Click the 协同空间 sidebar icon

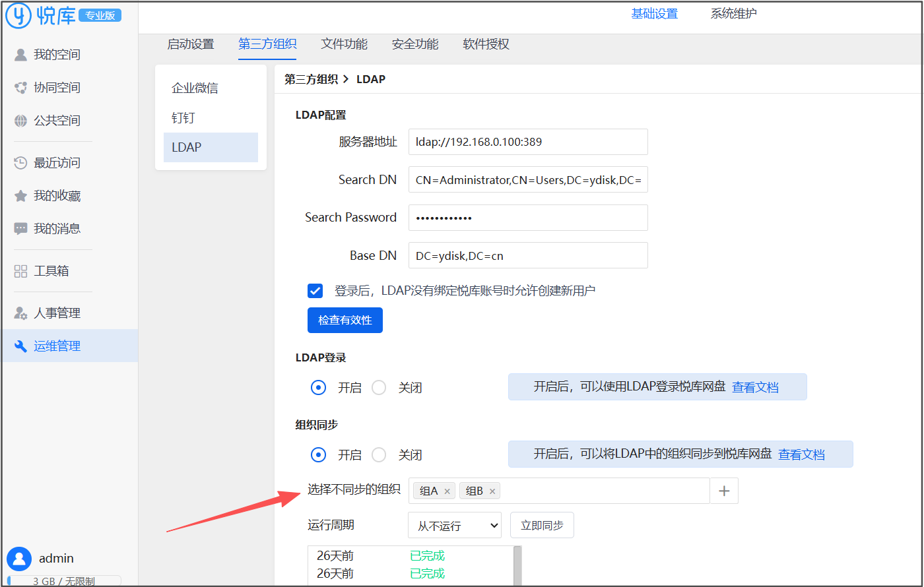tap(20, 88)
